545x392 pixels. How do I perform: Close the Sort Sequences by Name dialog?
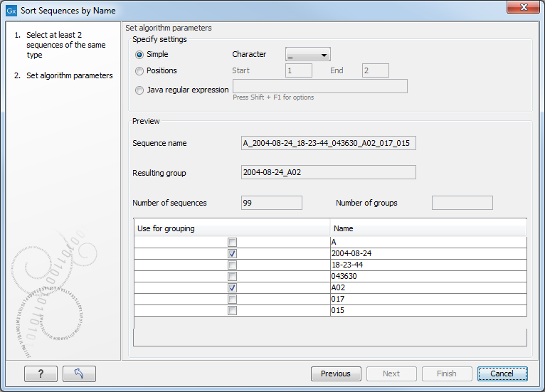pyautogui.click(x=522, y=6)
